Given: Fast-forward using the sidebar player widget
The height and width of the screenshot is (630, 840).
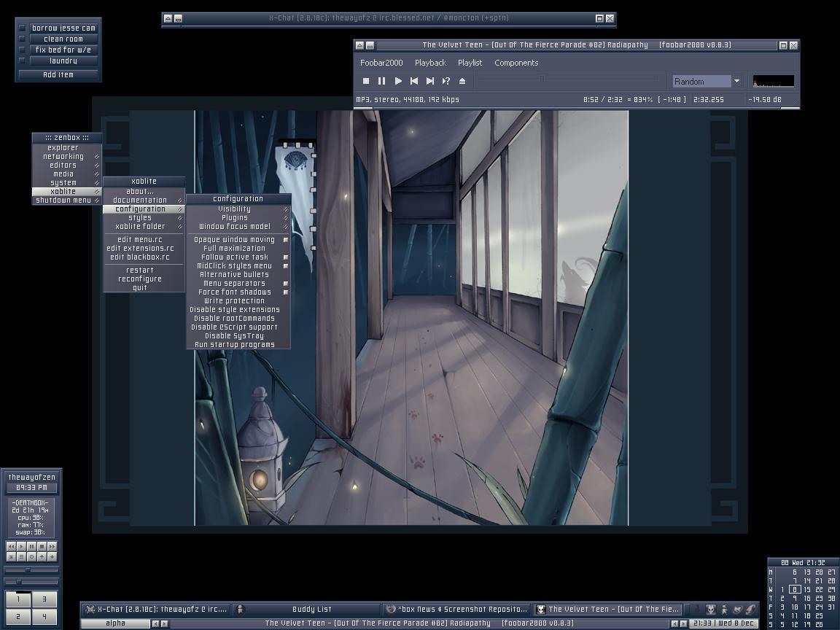Looking at the screenshot, I should [52, 546].
